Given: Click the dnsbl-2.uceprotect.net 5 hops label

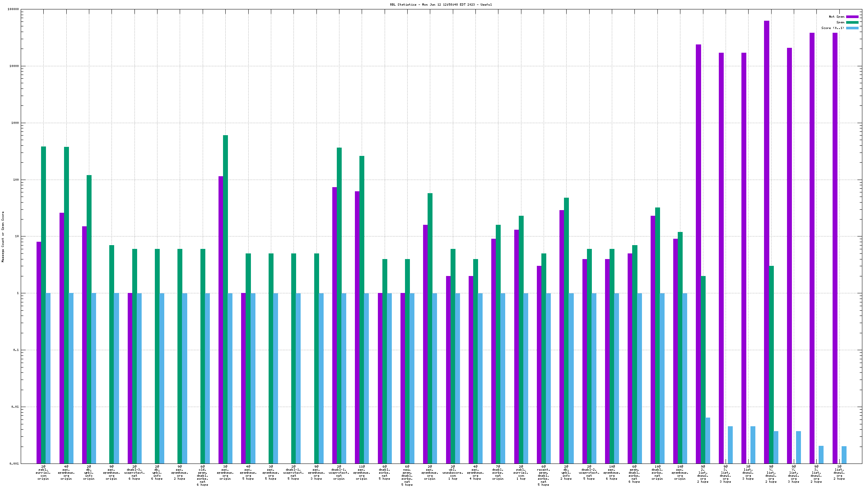Looking at the screenshot, I should [x=589, y=473].
